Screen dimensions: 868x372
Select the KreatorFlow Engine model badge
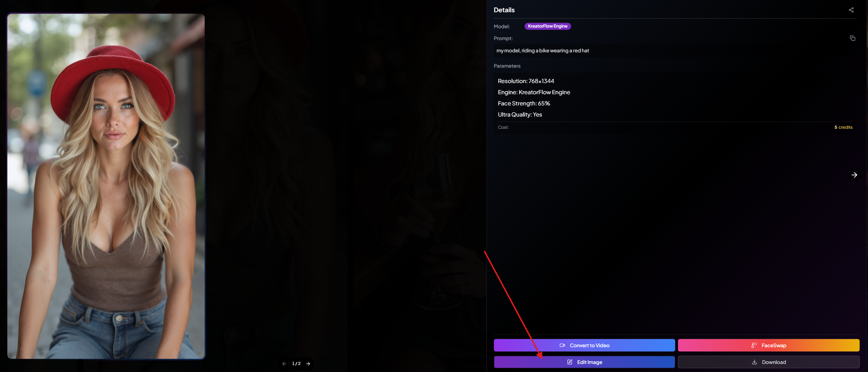click(547, 26)
